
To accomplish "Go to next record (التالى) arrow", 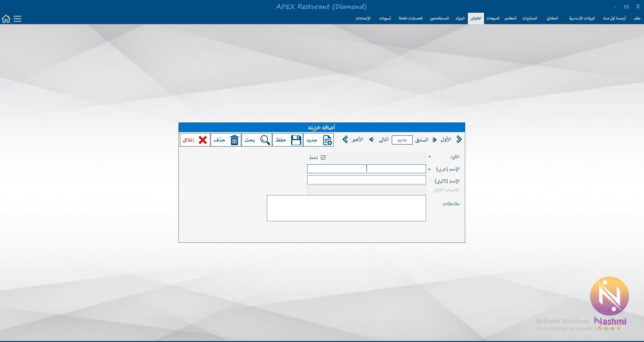I will [x=372, y=140].
